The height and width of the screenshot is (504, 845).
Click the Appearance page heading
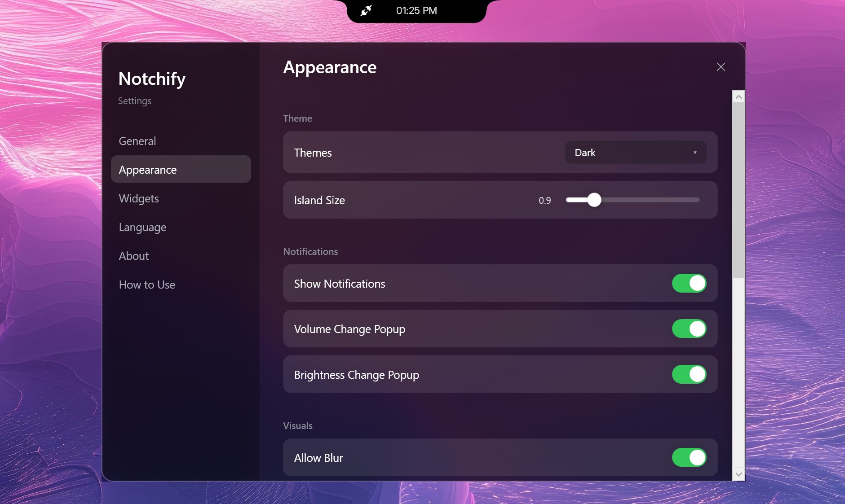(330, 67)
